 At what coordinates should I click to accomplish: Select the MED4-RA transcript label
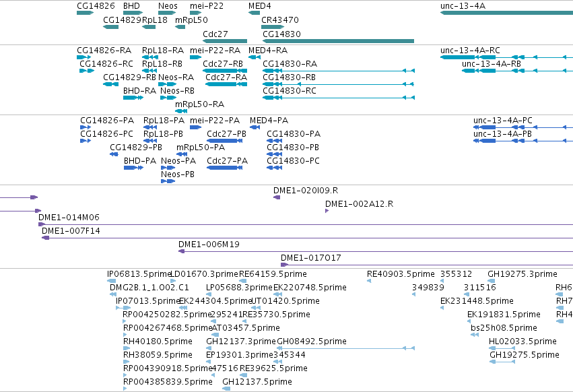268,50
